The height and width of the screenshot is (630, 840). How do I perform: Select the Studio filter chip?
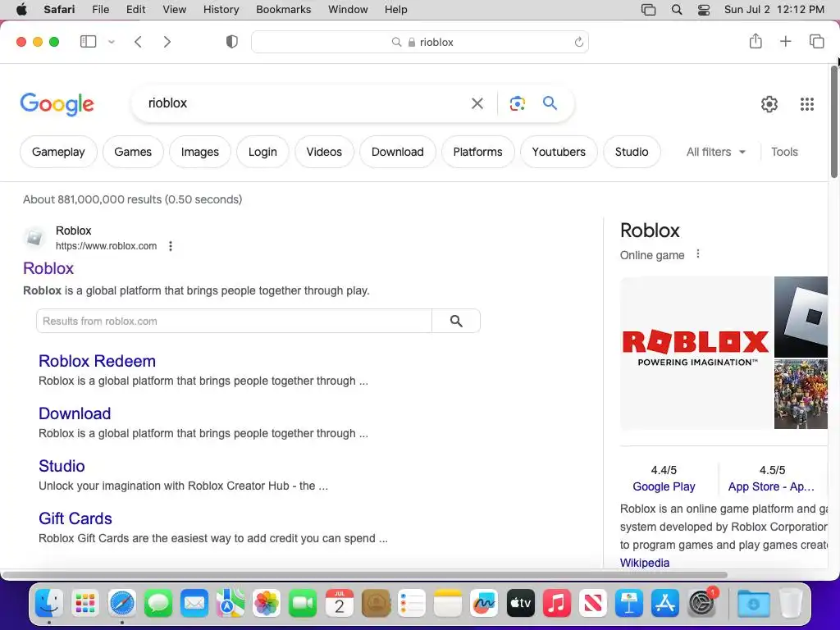[632, 152]
